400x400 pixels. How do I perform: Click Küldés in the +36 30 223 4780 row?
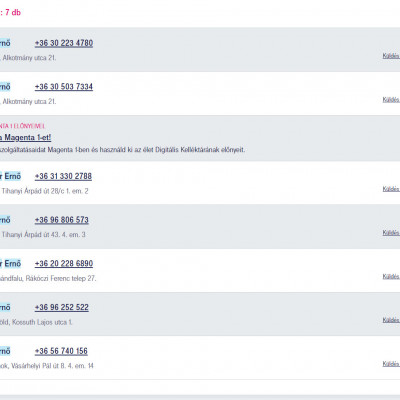(391, 56)
